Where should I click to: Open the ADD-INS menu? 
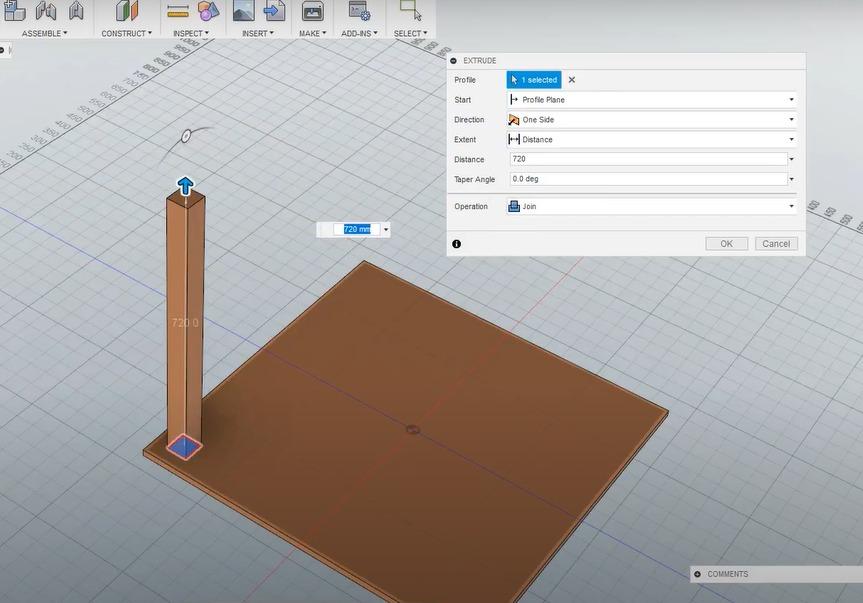(359, 34)
